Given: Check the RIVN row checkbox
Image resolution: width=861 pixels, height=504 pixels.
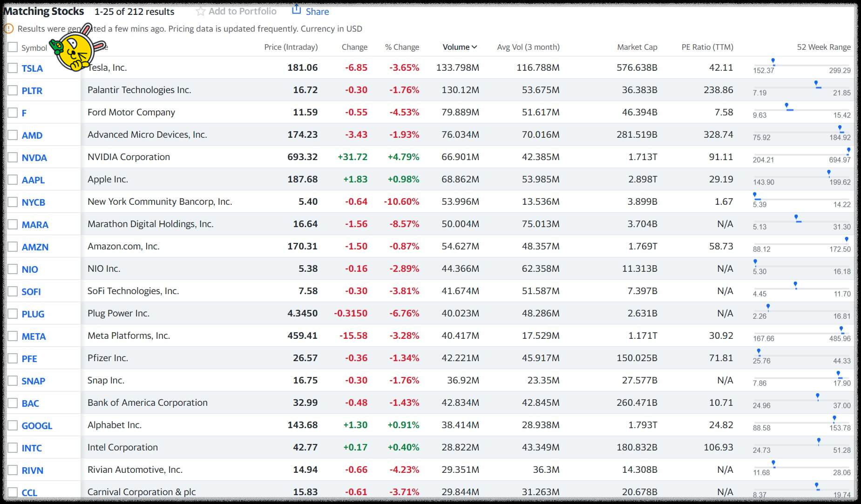Looking at the screenshot, I should (13, 470).
